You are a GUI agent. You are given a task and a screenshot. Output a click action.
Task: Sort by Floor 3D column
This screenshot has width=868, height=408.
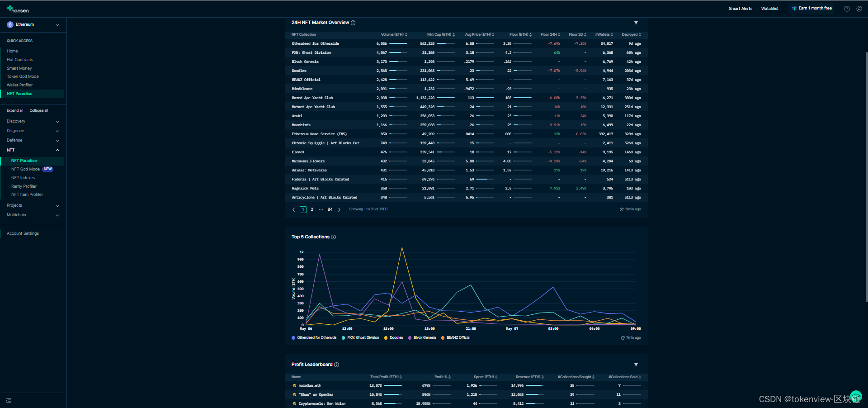tap(577, 34)
